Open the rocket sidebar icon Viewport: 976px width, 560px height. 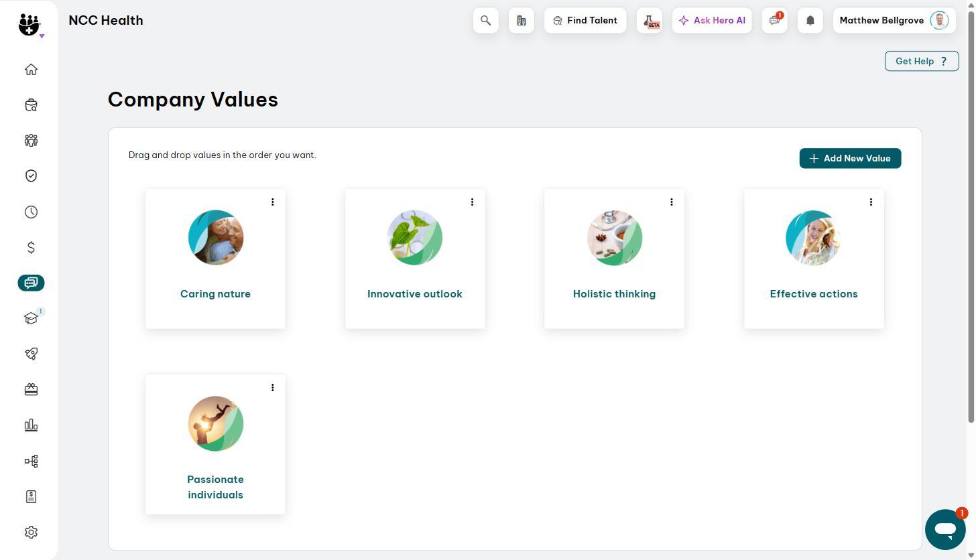click(31, 354)
